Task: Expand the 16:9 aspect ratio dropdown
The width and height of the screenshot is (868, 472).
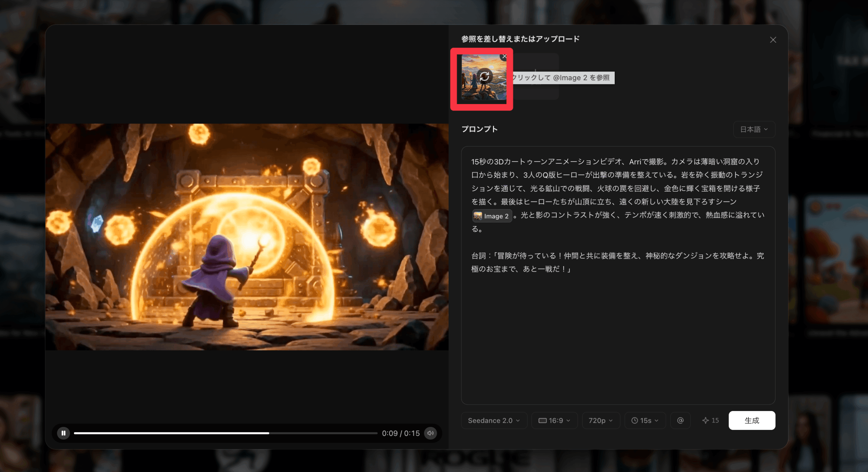Action: [554, 420]
